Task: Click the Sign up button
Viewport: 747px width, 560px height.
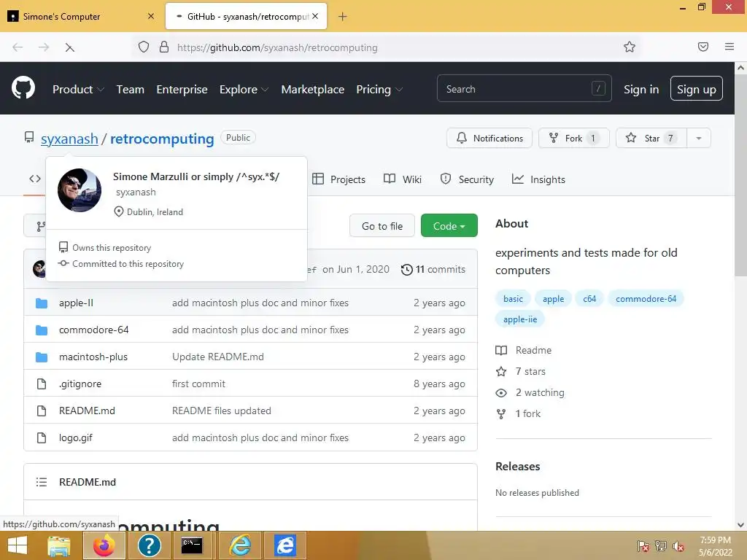Action: pyautogui.click(x=696, y=88)
